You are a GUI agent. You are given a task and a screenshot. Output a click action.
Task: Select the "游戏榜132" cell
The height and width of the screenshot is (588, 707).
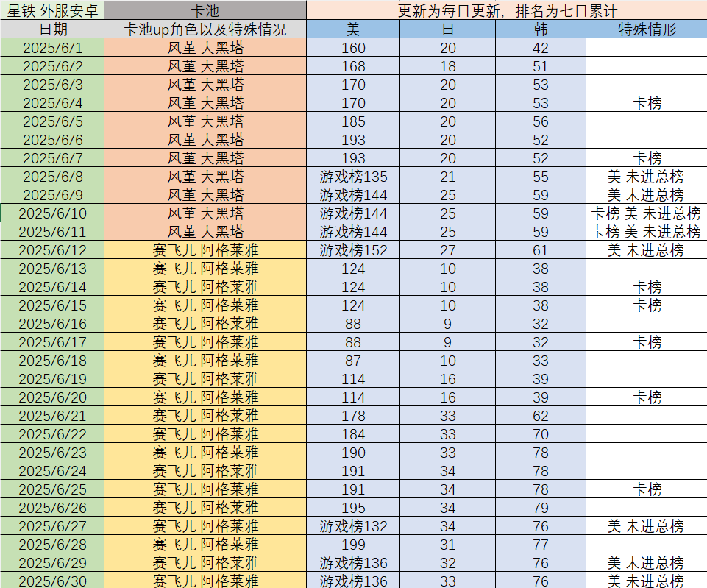pos(353,526)
